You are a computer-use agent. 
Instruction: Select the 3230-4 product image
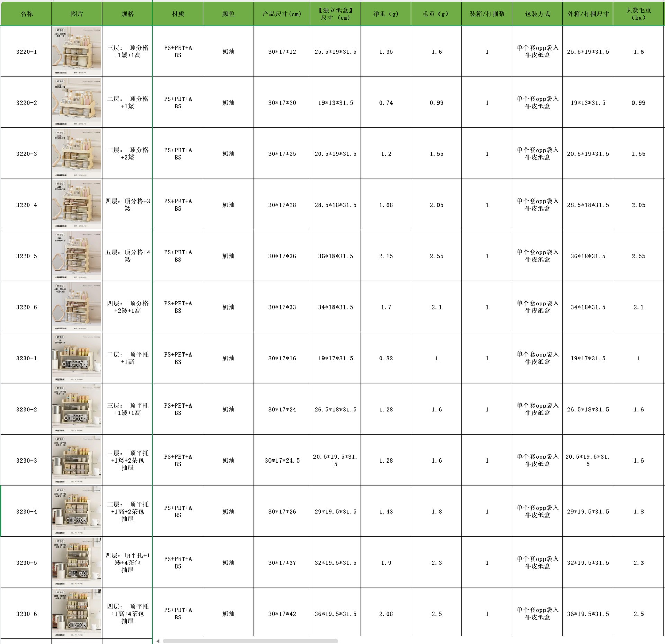coord(77,511)
